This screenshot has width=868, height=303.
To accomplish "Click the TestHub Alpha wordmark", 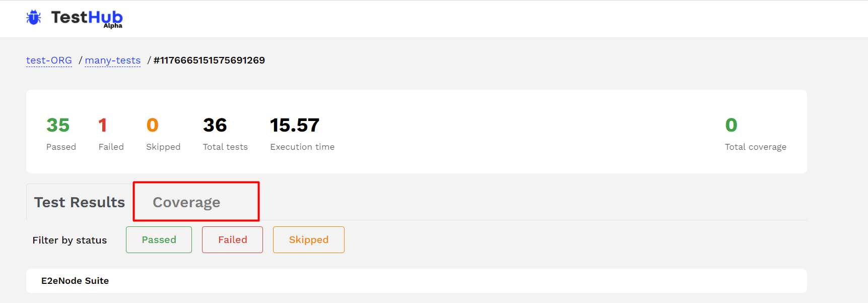I will coord(87,18).
